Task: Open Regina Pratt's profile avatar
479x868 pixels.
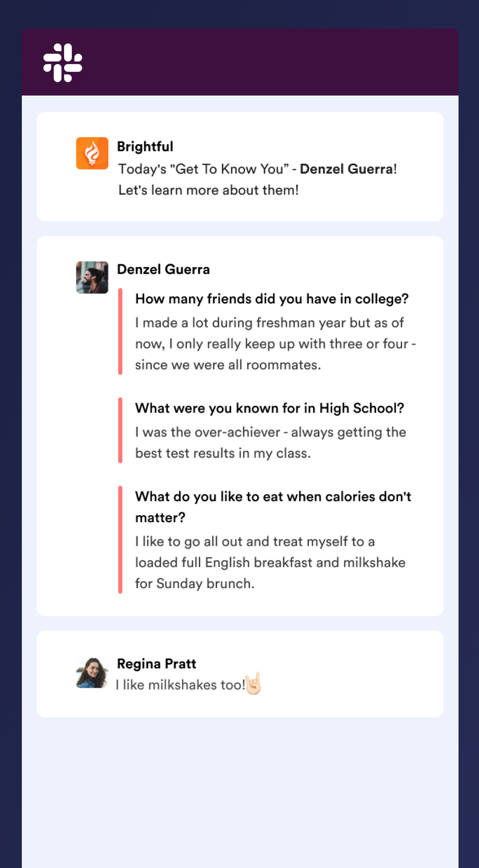Action: [92, 673]
